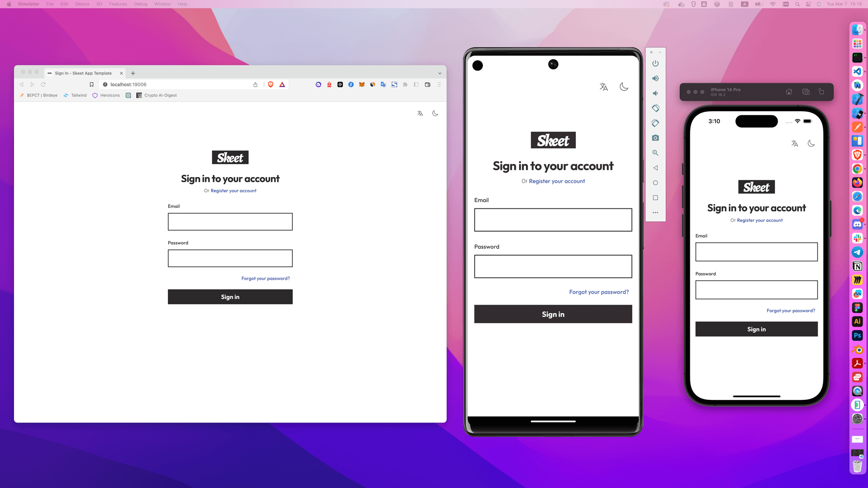Click Forgot your password link

click(265, 278)
